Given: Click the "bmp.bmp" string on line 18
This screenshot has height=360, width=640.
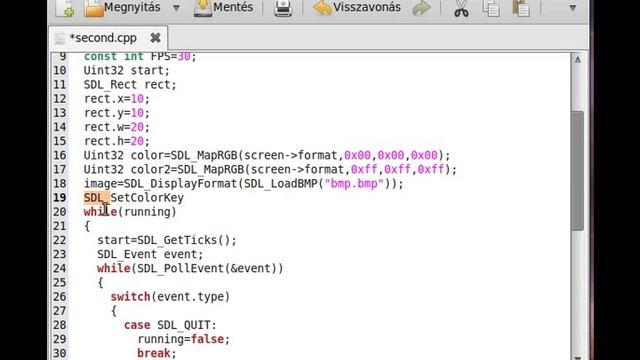Looking at the screenshot, I should 354,184.
